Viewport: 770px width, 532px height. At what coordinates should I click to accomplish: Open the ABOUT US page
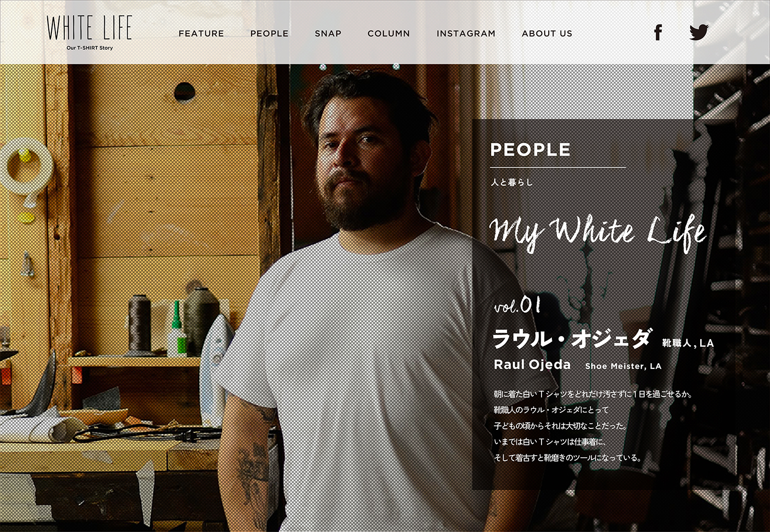tap(547, 33)
